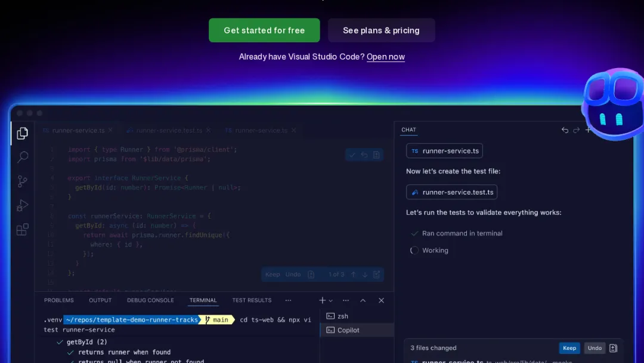
Task: Click the open-file icon after the down arrow
Action: coord(376,275)
